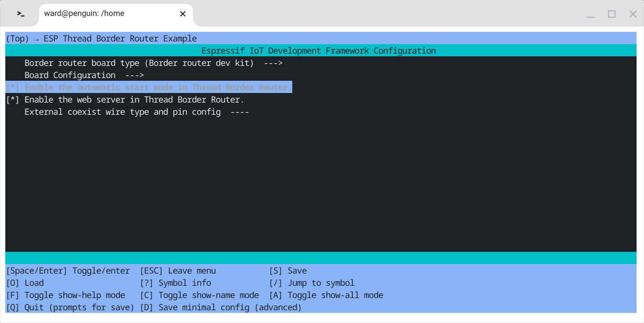644x323 pixels.
Task: Toggle the web server checkbox
Action: tap(13, 99)
